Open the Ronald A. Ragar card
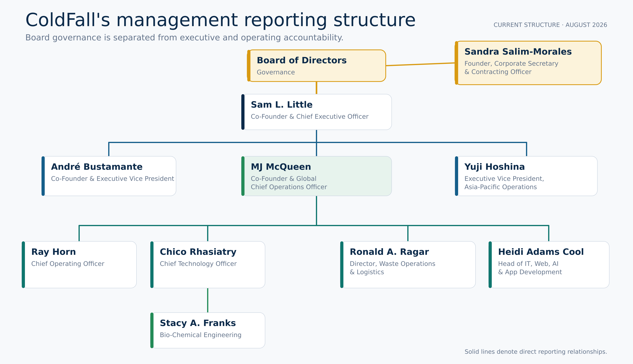The width and height of the screenshot is (633, 364). (x=408, y=264)
